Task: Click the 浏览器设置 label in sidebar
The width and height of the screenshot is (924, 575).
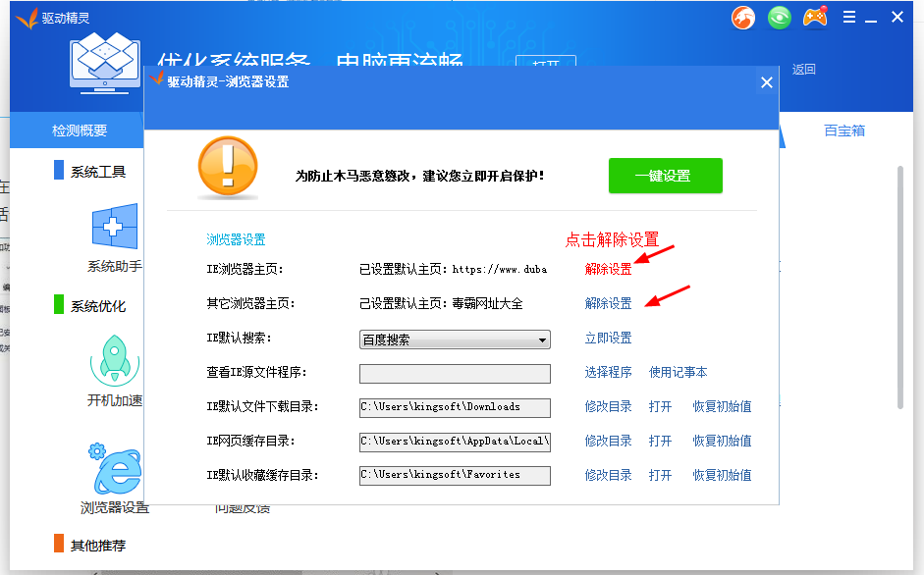Action: click(115, 508)
